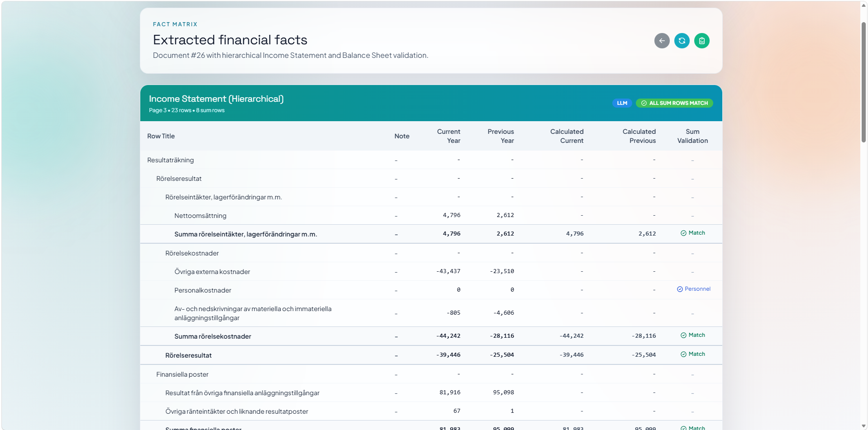
Task: Click calculated previous value -28,116
Action: [x=644, y=336]
